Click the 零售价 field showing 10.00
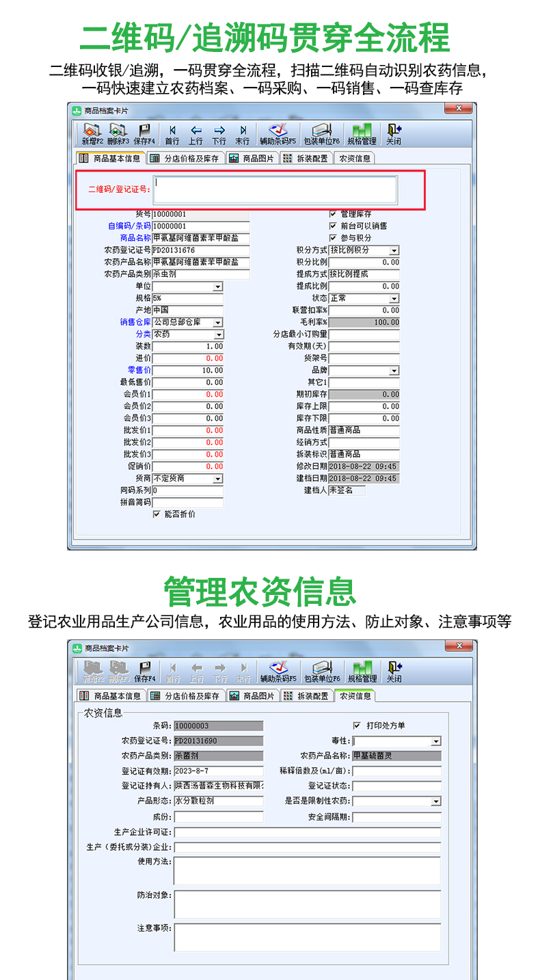540x980 pixels. (x=187, y=370)
